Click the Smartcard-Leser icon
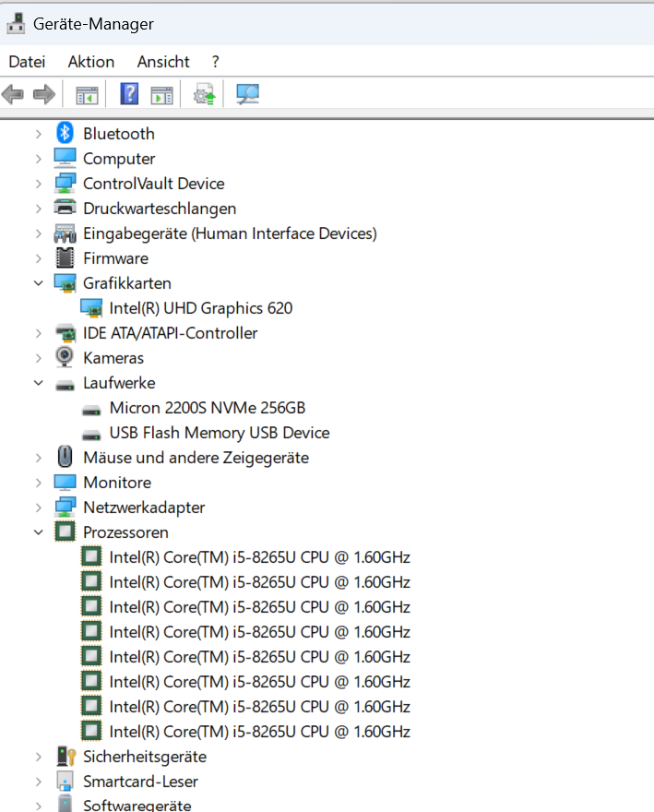 [x=65, y=782]
